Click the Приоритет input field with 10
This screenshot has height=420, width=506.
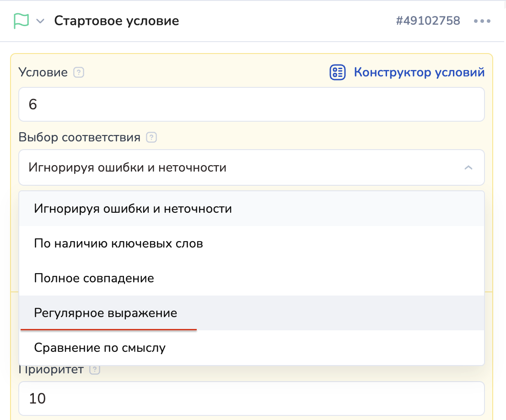click(251, 398)
